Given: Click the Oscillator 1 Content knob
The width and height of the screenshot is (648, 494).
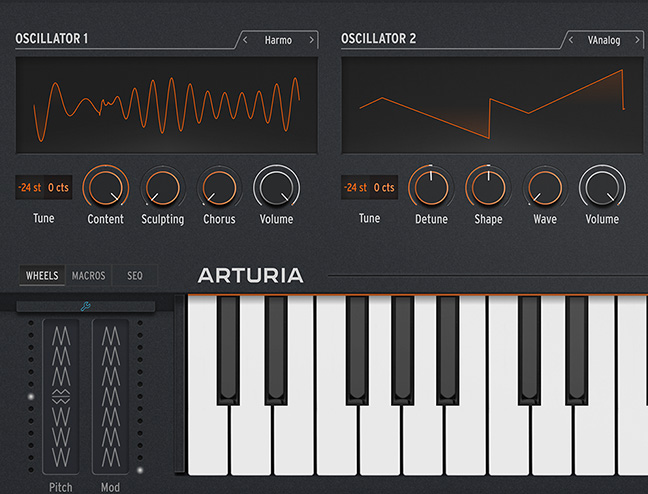Looking at the screenshot, I should point(106,187).
